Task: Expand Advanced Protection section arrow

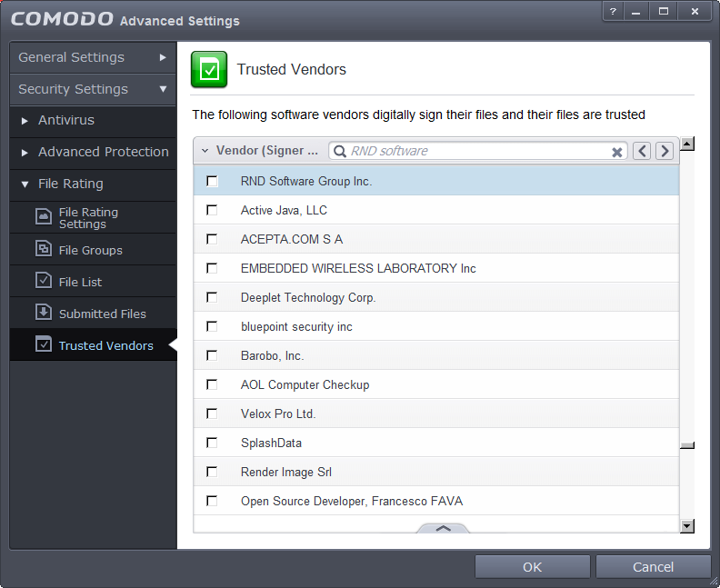Action: click(25, 153)
